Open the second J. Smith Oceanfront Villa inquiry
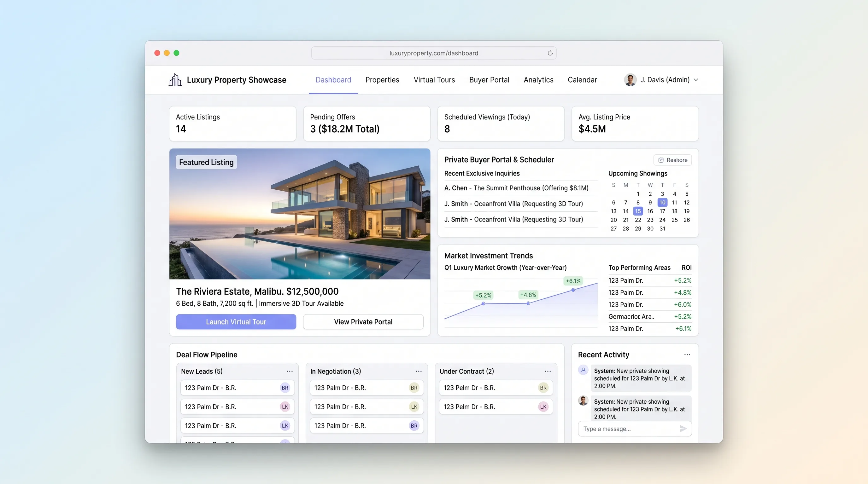This screenshot has height=484, width=868. 521,219
